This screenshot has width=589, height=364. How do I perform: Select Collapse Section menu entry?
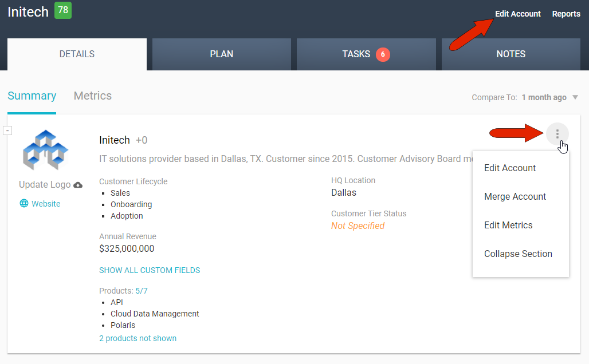click(x=518, y=254)
